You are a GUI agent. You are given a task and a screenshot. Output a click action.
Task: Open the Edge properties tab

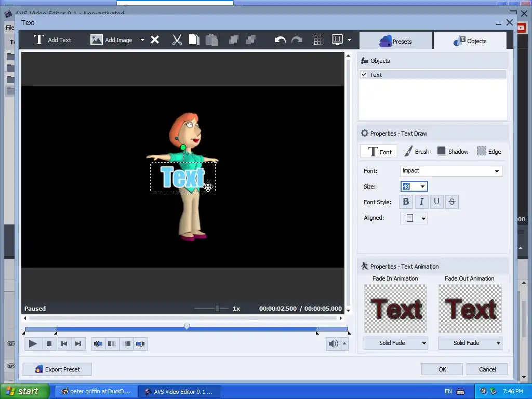point(489,152)
